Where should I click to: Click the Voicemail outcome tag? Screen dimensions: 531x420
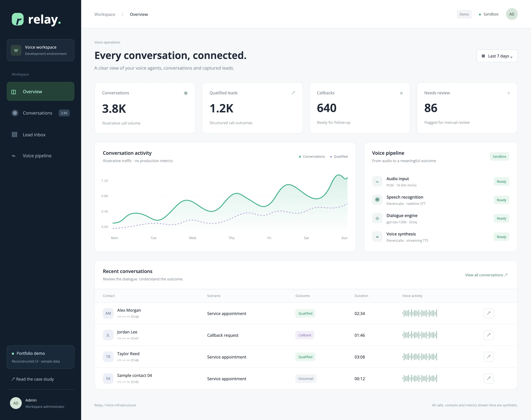pyautogui.click(x=306, y=378)
